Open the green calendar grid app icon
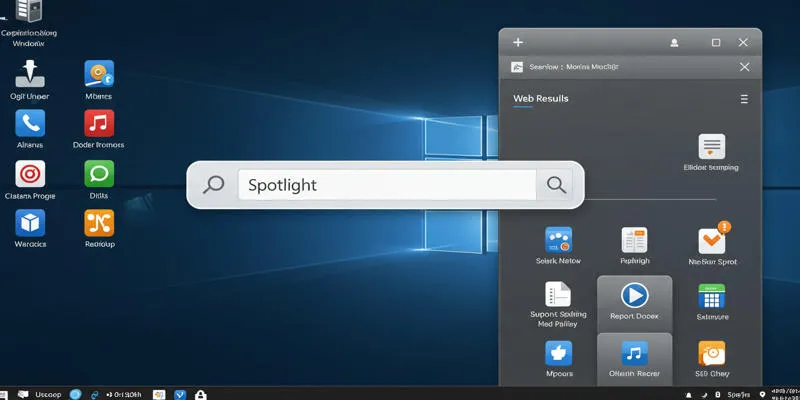800x400 pixels. click(712, 295)
